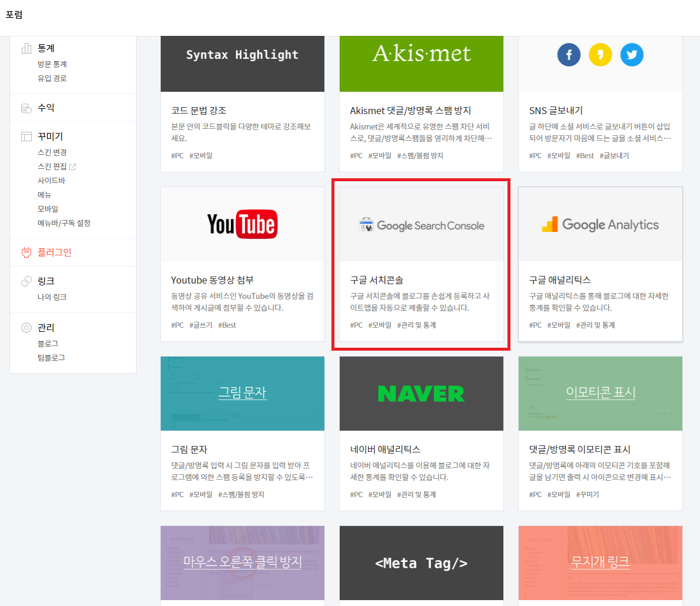Click #Best tag on Youtube card
The width and height of the screenshot is (700, 606).
tap(227, 325)
